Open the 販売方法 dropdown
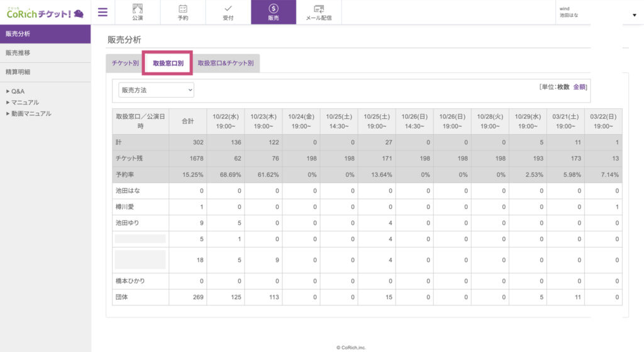The image size is (644, 352). (156, 90)
